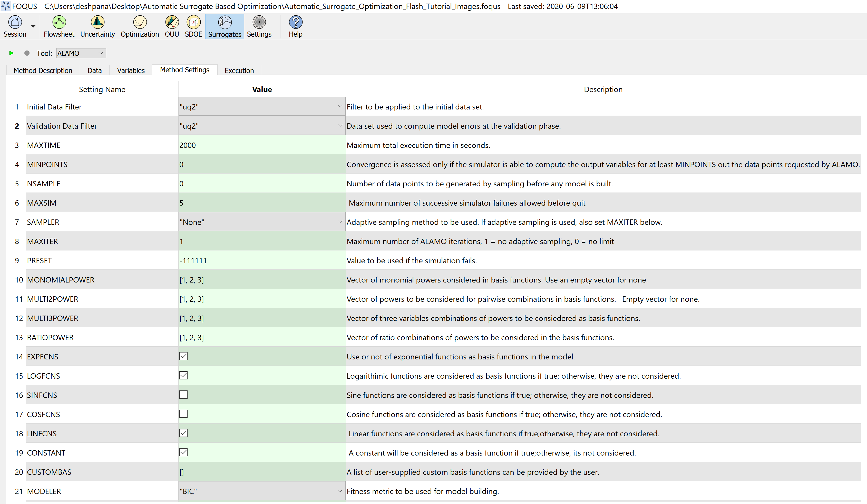Switch to the Execution tab

[x=239, y=70]
